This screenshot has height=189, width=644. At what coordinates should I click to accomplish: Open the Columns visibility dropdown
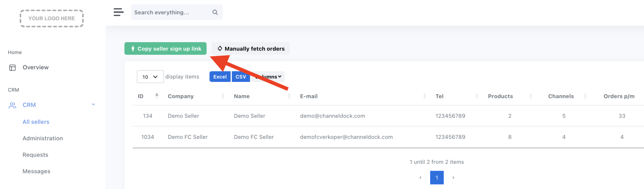point(268,77)
